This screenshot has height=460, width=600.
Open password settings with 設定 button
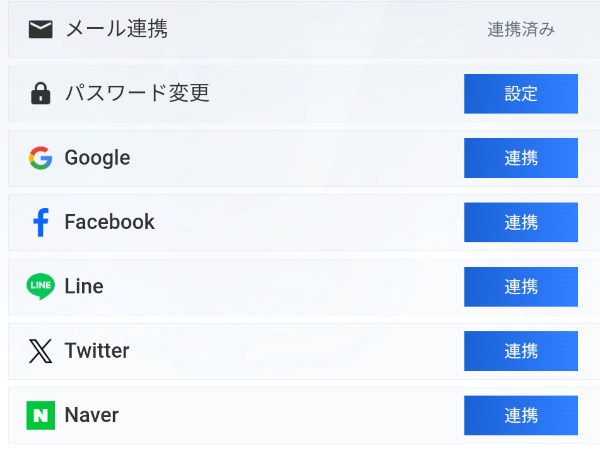(x=521, y=94)
